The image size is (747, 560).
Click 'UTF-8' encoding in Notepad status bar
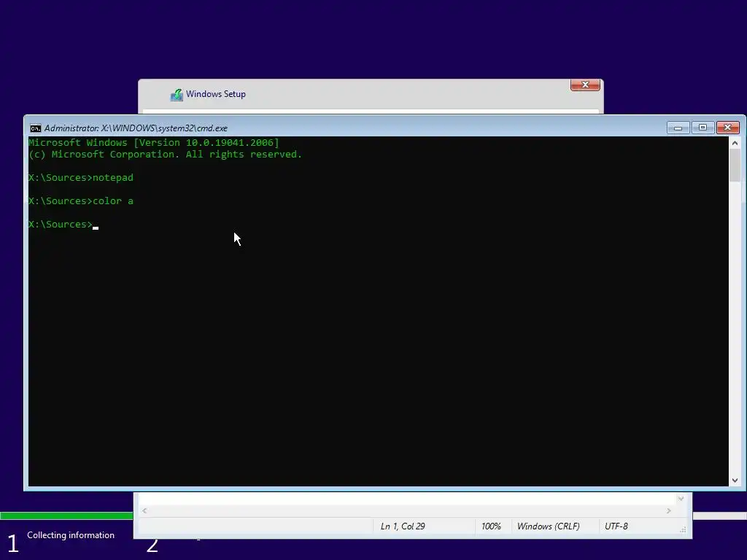click(616, 526)
